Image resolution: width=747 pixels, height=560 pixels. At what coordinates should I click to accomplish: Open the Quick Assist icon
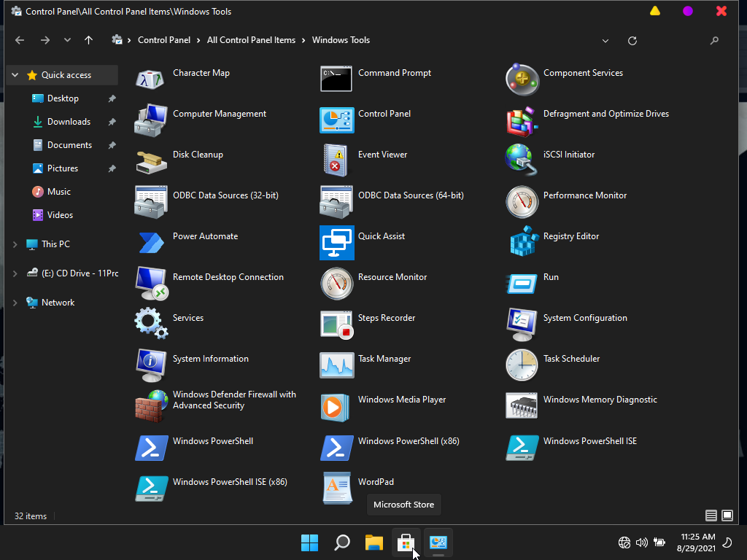coord(336,243)
